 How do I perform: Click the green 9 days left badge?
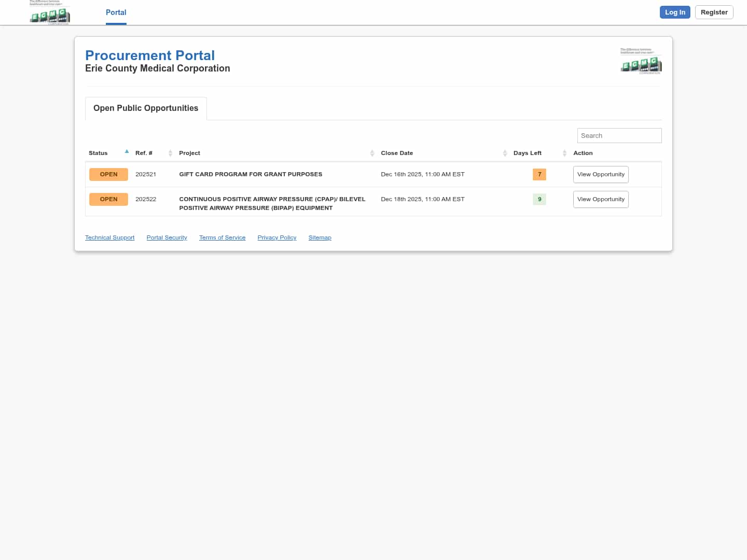pos(539,199)
